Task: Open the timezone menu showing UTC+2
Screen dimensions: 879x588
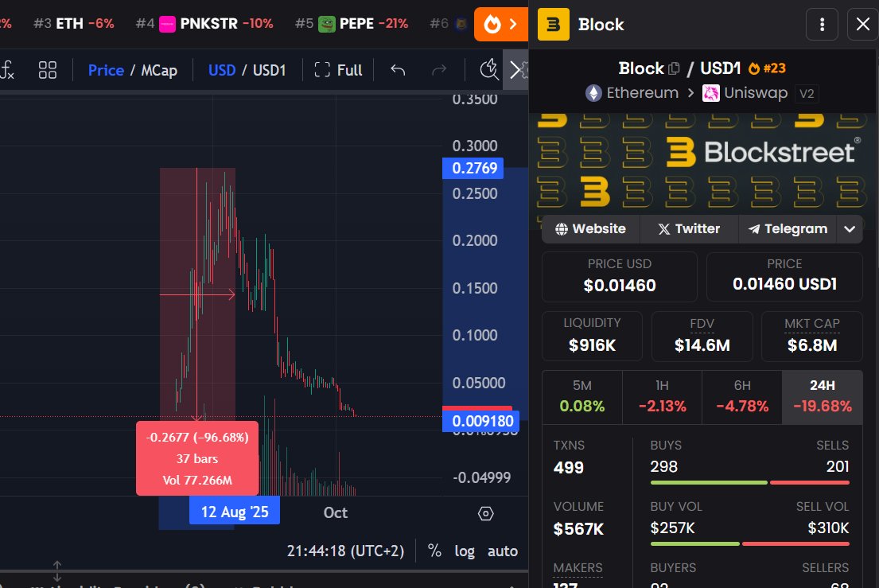Action: click(x=345, y=551)
